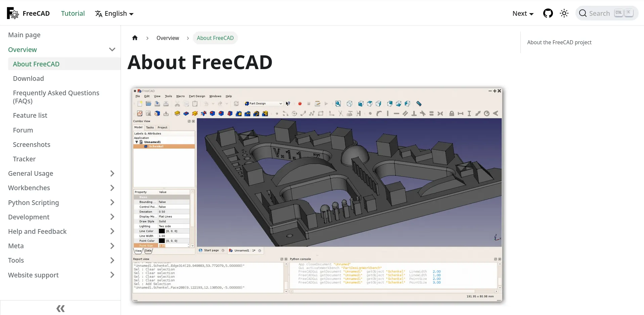Open the English language dropdown

[x=115, y=13]
